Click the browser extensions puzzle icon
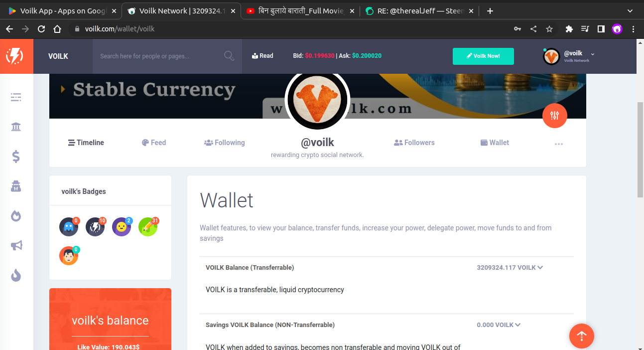This screenshot has width=644, height=350. pos(569,29)
